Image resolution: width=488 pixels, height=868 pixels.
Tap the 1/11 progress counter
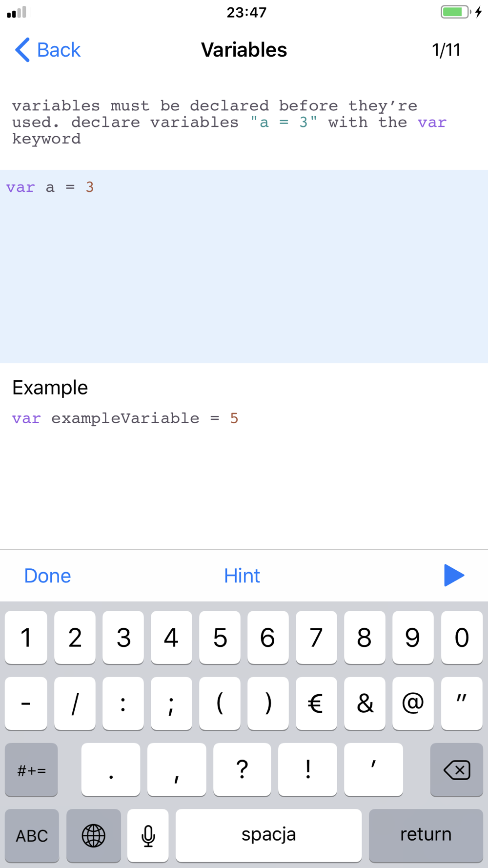446,50
